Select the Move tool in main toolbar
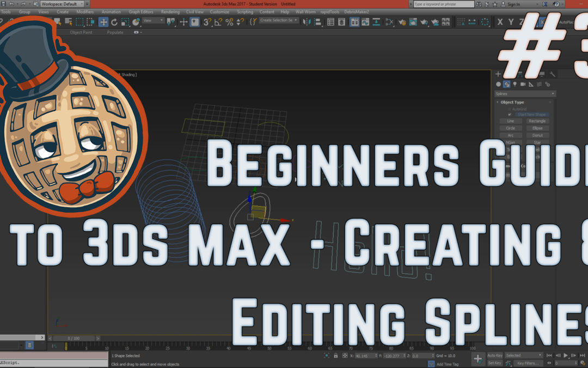 click(x=103, y=22)
